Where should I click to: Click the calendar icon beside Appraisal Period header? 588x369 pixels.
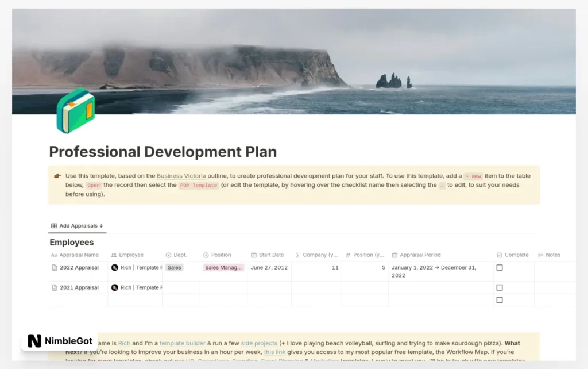coord(394,255)
